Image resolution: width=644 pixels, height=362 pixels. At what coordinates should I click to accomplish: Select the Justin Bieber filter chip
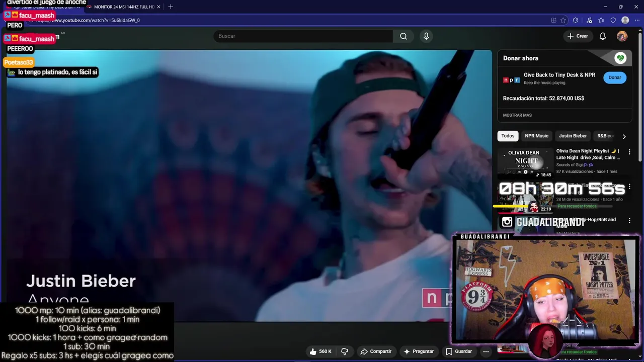pyautogui.click(x=573, y=136)
